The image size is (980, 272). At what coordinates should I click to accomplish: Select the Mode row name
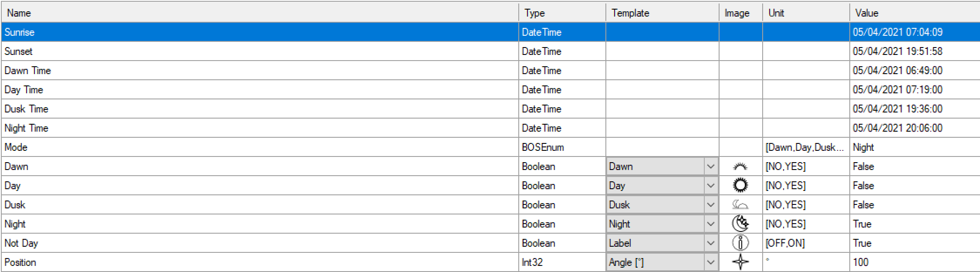point(16,147)
